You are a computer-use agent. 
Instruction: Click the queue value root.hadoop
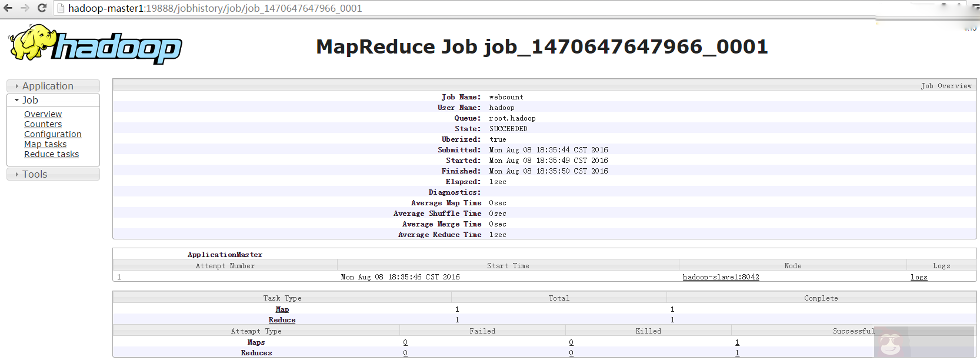(x=512, y=118)
